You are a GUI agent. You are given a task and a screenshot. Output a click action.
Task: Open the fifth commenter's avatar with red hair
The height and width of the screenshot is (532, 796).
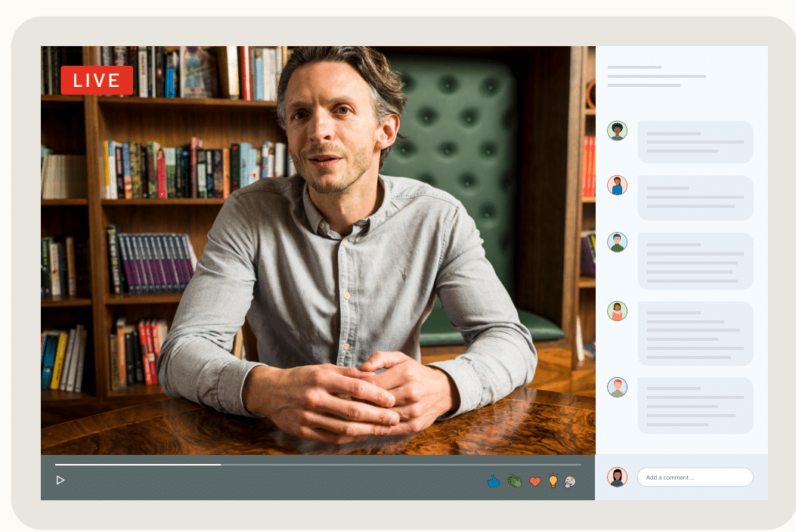[618, 388]
